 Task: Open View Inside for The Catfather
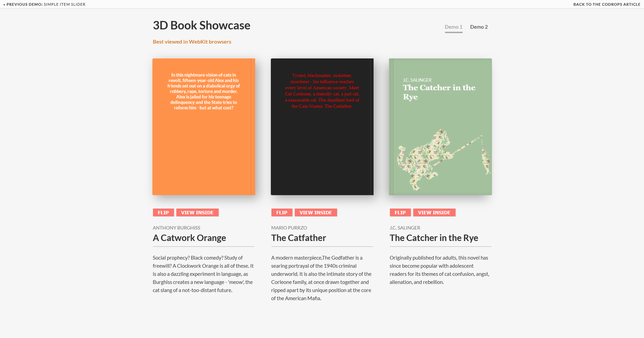(x=316, y=213)
